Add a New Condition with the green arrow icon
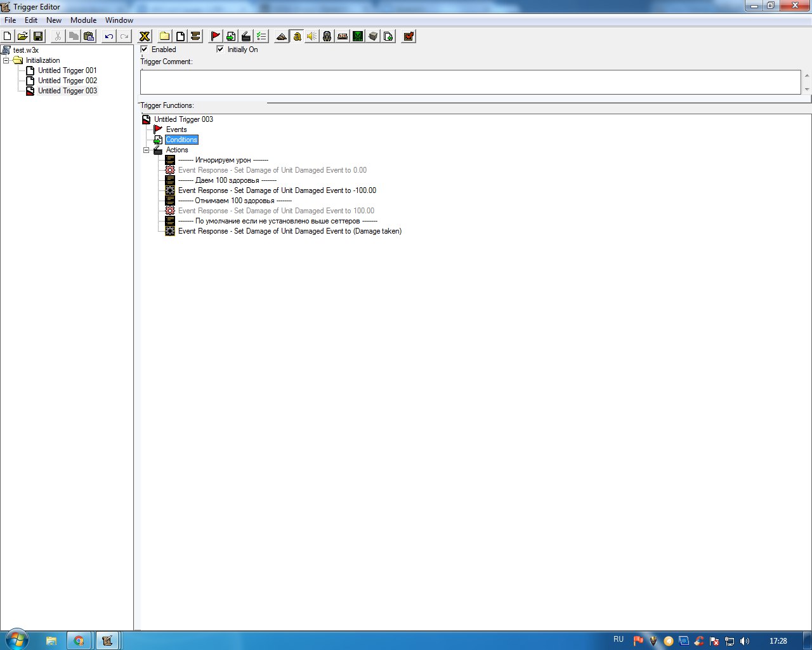 231,36
